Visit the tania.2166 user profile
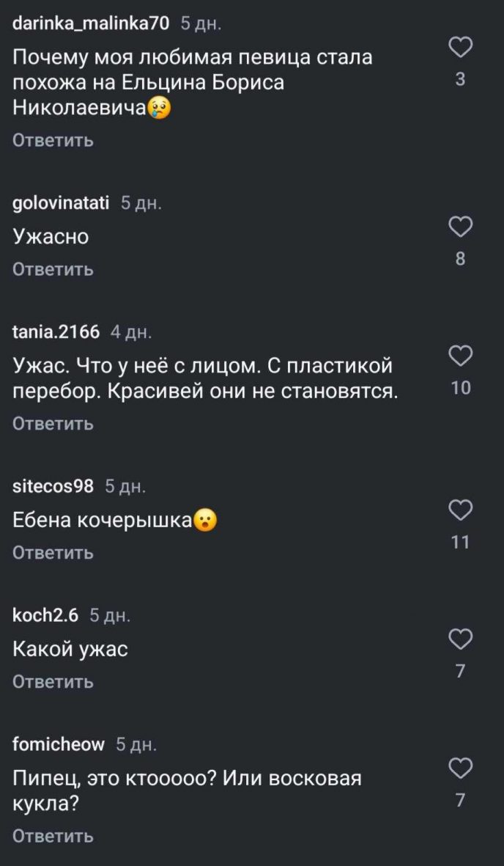The height and width of the screenshot is (866, 504). click(56, 332)
